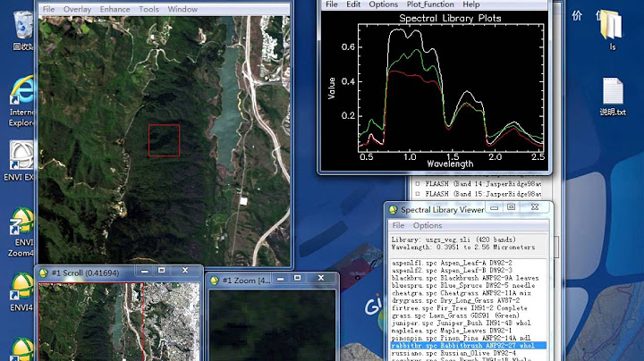Open File menu in Spectral Library Plots
Image resolution: width=644 pixels, height=361 pixels.
point(332,4)
